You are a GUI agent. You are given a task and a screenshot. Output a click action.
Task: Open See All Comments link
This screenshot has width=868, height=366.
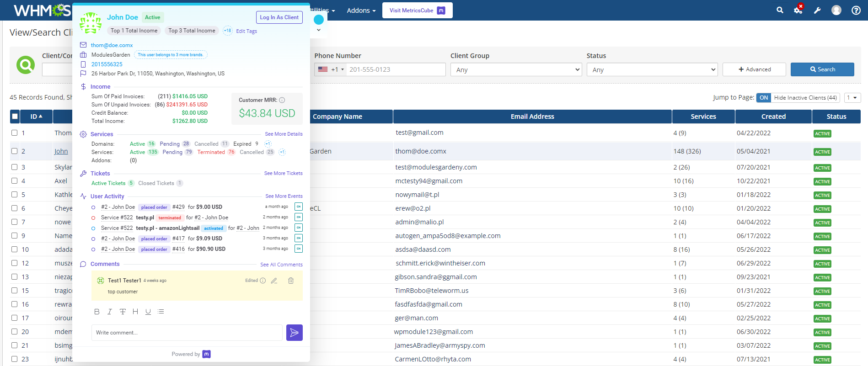coord(281,265)
